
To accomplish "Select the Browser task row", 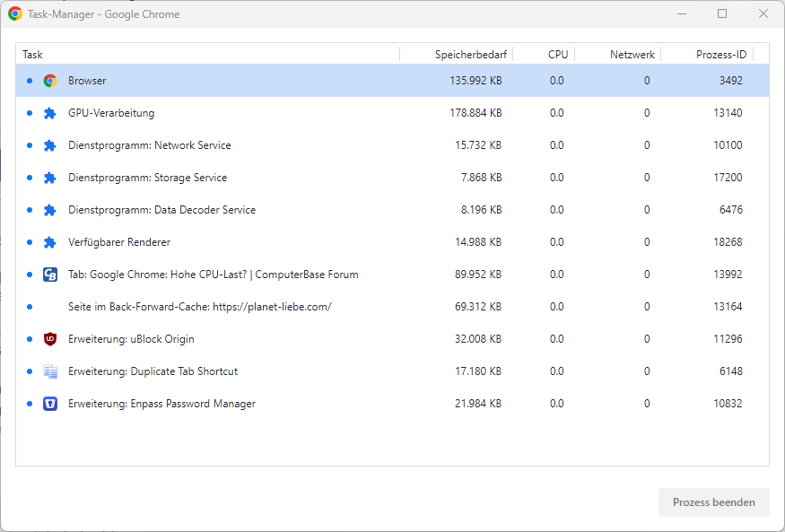I will (x=393, y=81).
